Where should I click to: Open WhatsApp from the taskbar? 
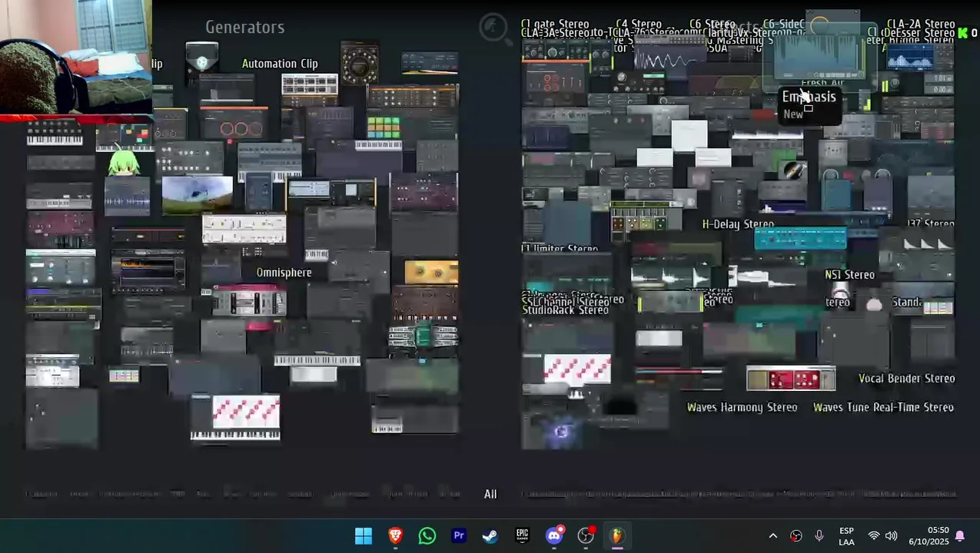pyautogui.click(x=427, y=535)
